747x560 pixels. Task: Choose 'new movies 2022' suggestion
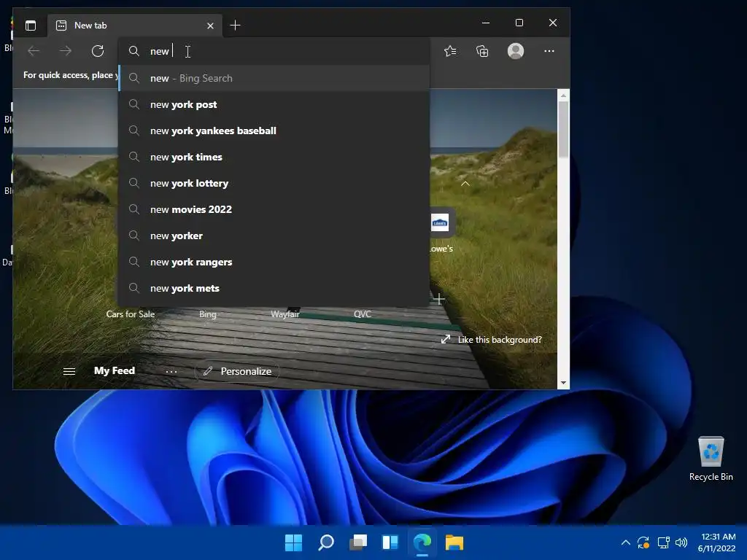274,209
